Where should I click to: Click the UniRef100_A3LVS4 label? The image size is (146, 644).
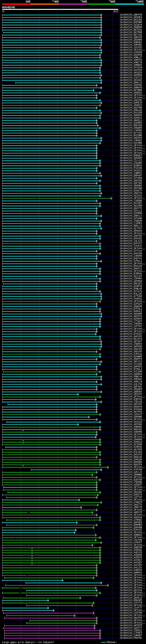point(131,384)
